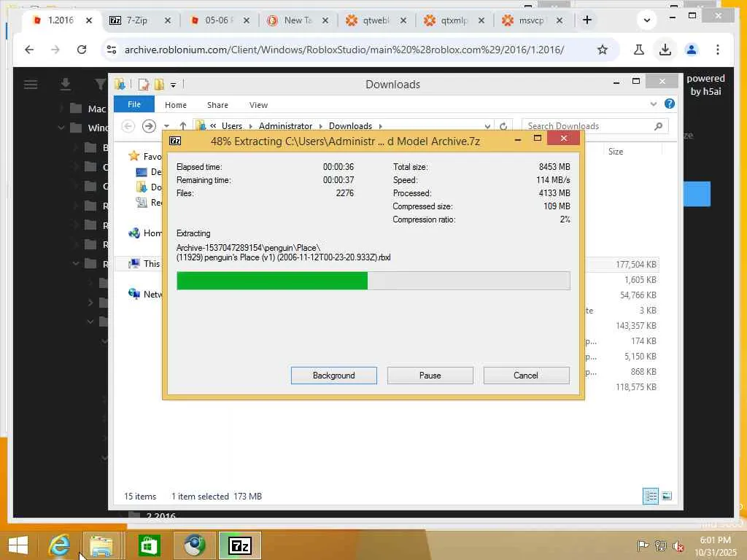The width and height of the screenshot is (747, 560).
Task: Open a new browser tab
Action: (x=587, y=20)
